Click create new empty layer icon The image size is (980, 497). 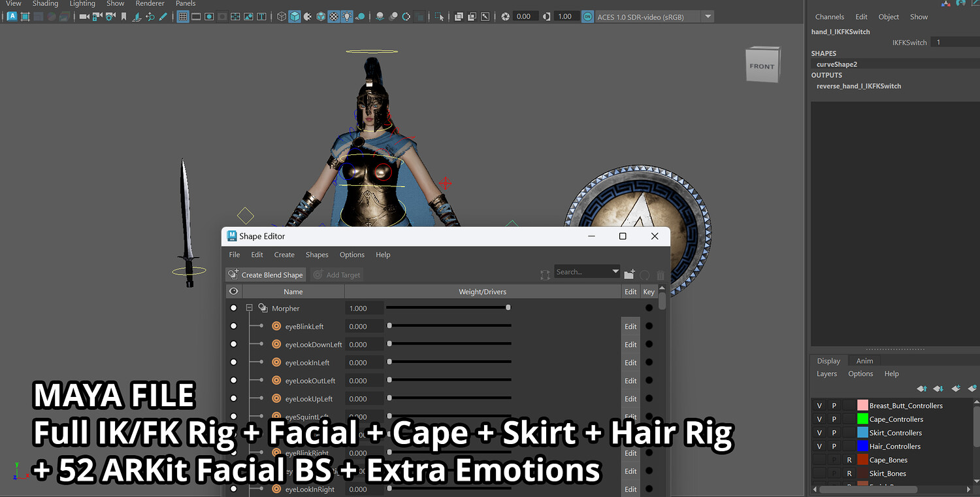pyautogui.click(x=956, y=388)
